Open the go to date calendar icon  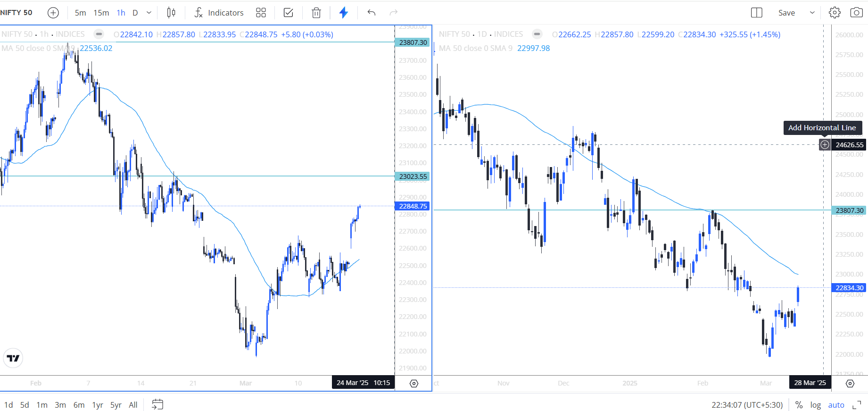point(157,404)
